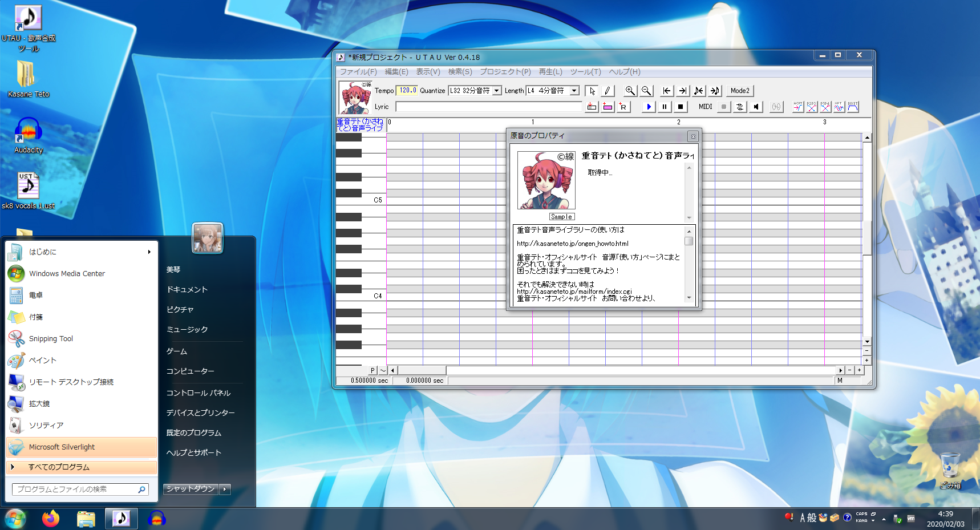
Task: Pause playback in UTAU
Action: [665, 107]
